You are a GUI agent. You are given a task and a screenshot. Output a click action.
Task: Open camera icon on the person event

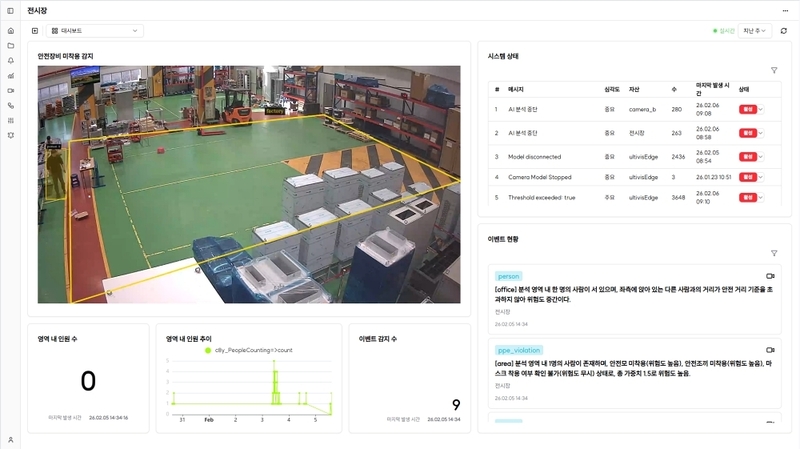point(770,276)
